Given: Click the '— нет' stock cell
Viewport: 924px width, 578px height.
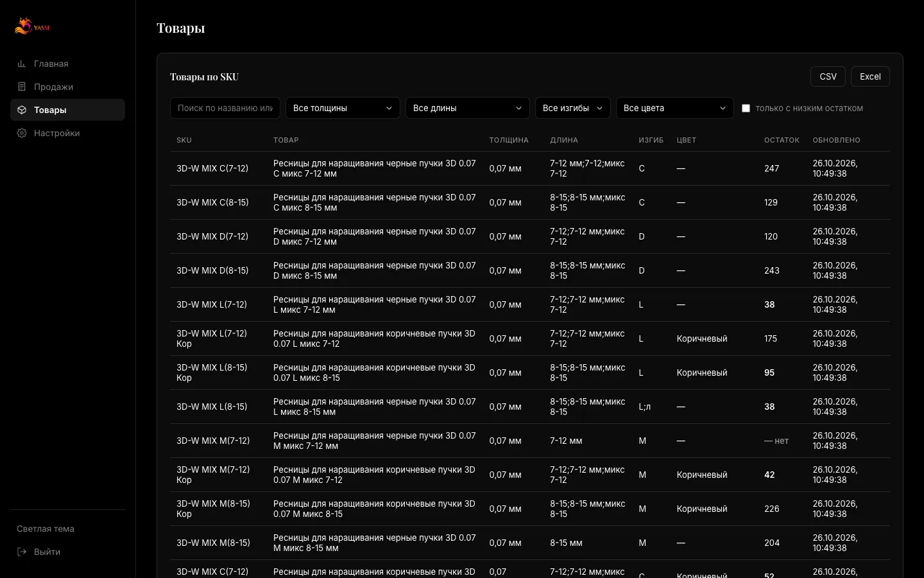Looking at the screenshot, I should click(x=776, y=441).
